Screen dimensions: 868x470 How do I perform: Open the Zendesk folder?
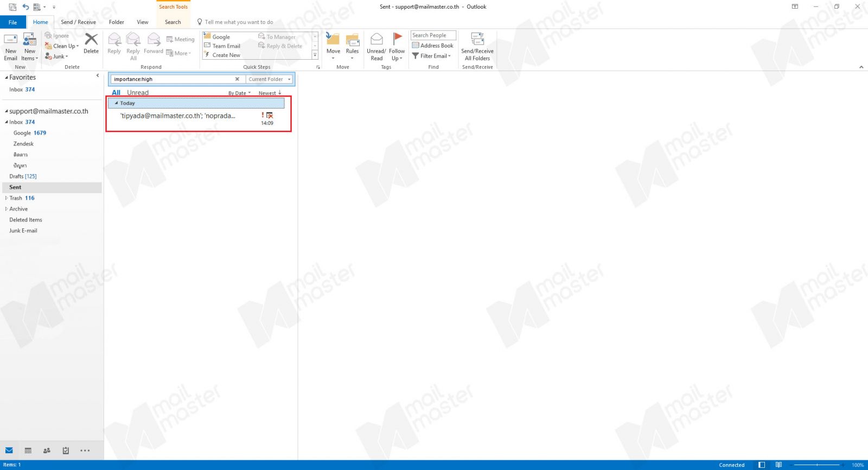coord(23,144)
